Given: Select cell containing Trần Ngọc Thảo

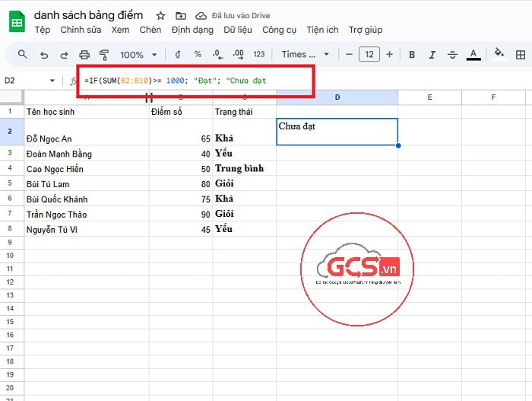Looking at the screenshot, I should [87, 214].
